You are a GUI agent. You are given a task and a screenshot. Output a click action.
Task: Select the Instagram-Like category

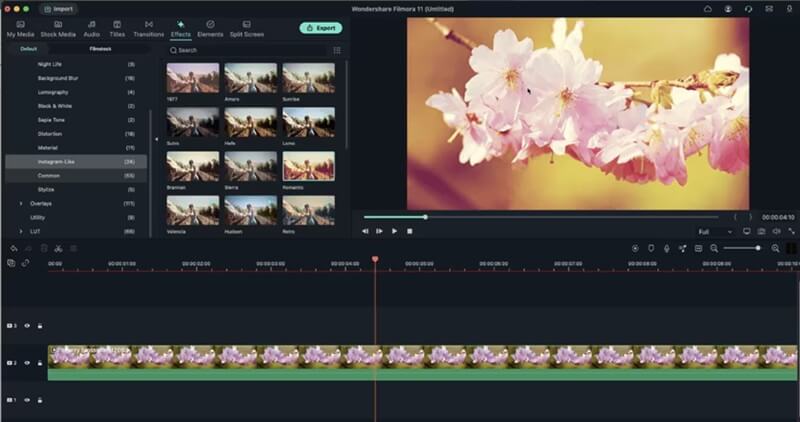76,162
